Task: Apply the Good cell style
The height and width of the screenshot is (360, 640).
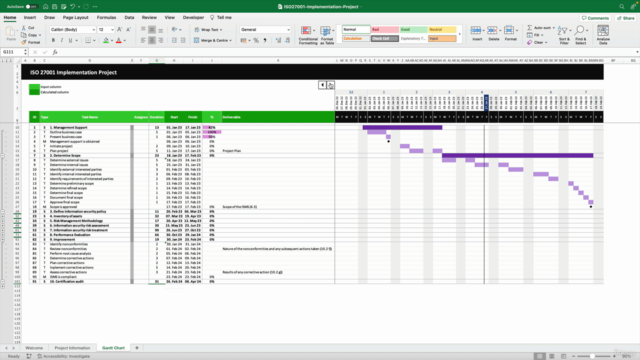Action: coord(413,29)
